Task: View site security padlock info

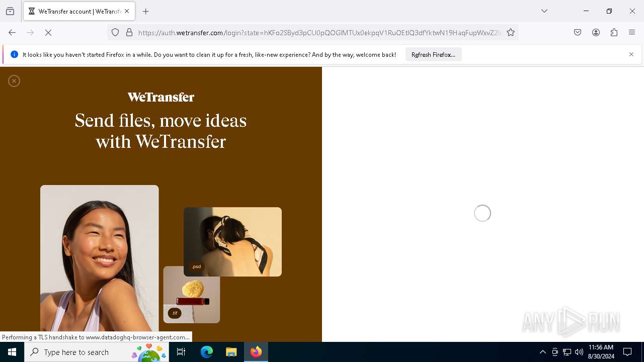Action: (x=129, y=33)
